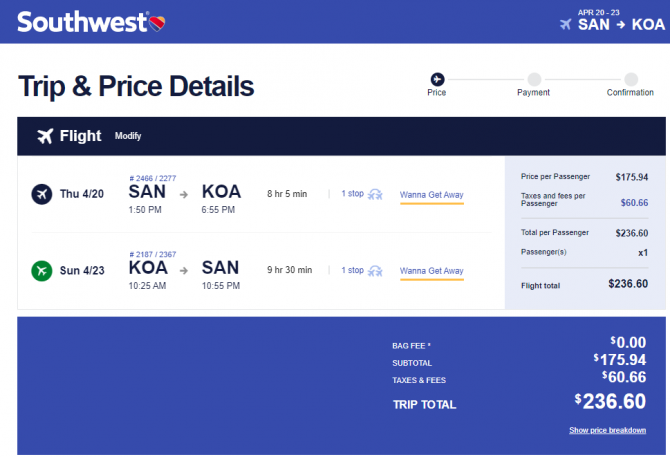Image resolution: width=670 pixels, height=457 pixels.
Task: Open the 1 stop details for SAN to KOA
Action: (353, 193)
